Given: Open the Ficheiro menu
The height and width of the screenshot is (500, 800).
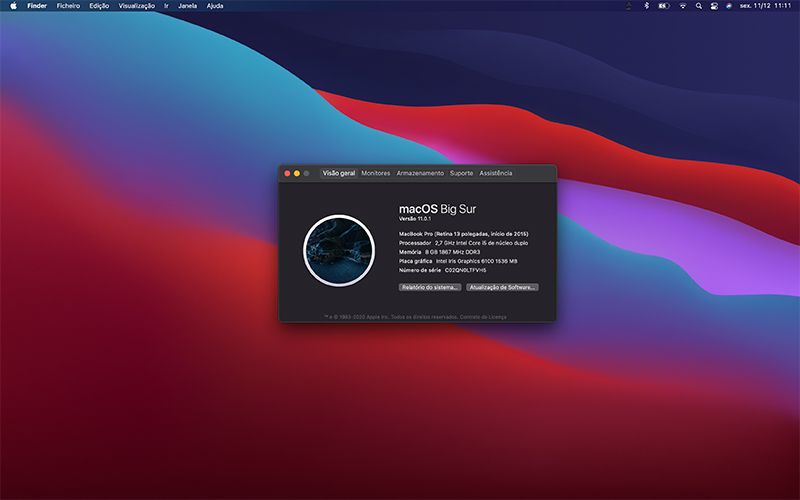Looking at the screenshot, I should (x=68, y=6).
